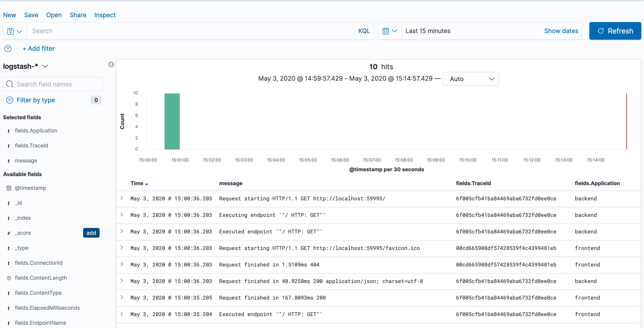Screen dimensions: 644x328
Task: Sort by Time using the arrow icon
Action: [147, 184]
